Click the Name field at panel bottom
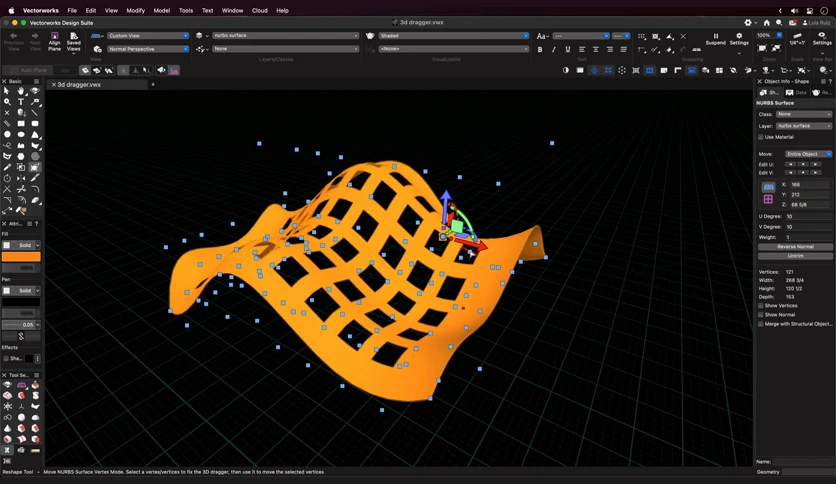 pyautogui.click(x=802, y=462)
